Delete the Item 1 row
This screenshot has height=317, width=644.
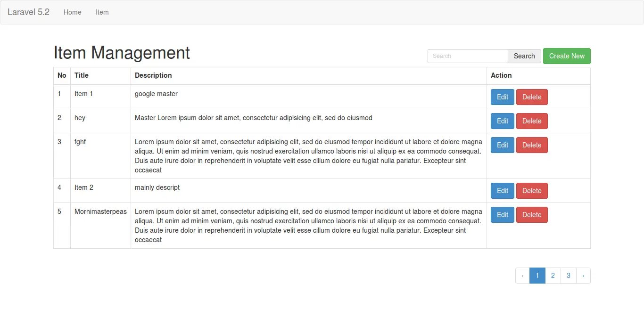click(x=532, y=97)
